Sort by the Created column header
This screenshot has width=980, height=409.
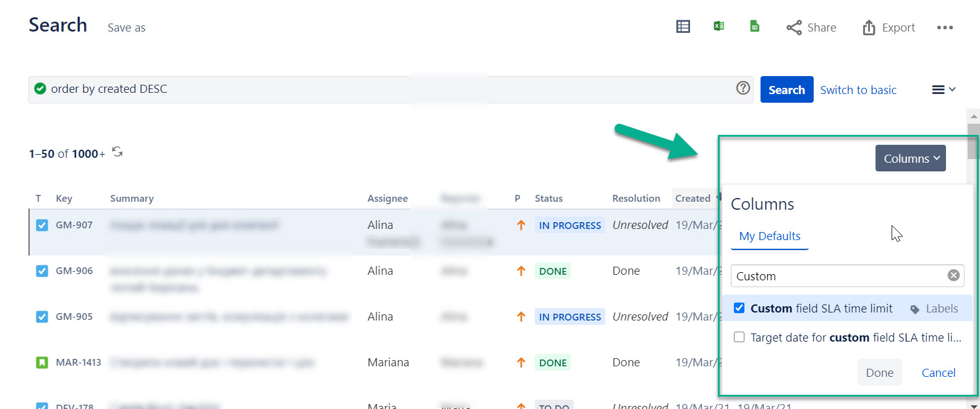(692, 198)
